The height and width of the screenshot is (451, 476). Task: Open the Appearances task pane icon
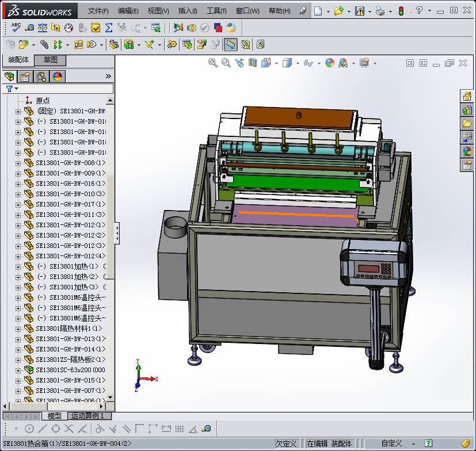click(x=467, y=151)
